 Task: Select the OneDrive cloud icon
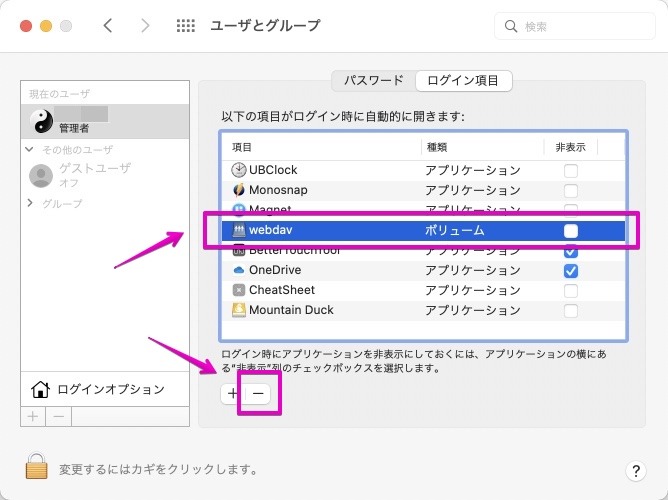click(x=239, y=270)
